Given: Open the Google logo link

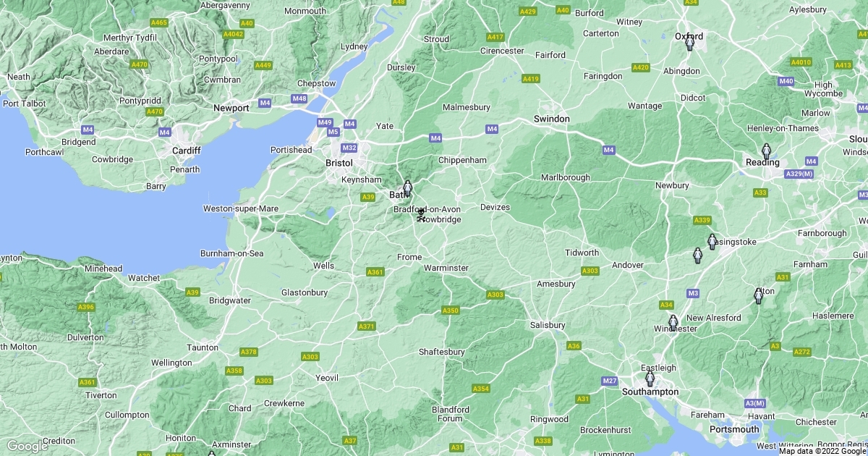Looking at the screenshot, I should click(27, 446).
